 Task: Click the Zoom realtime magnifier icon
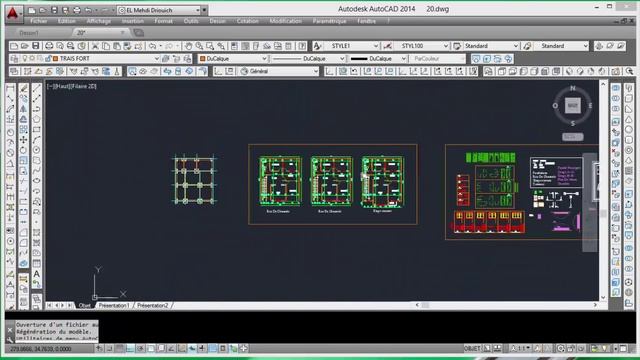pos(199,46)
